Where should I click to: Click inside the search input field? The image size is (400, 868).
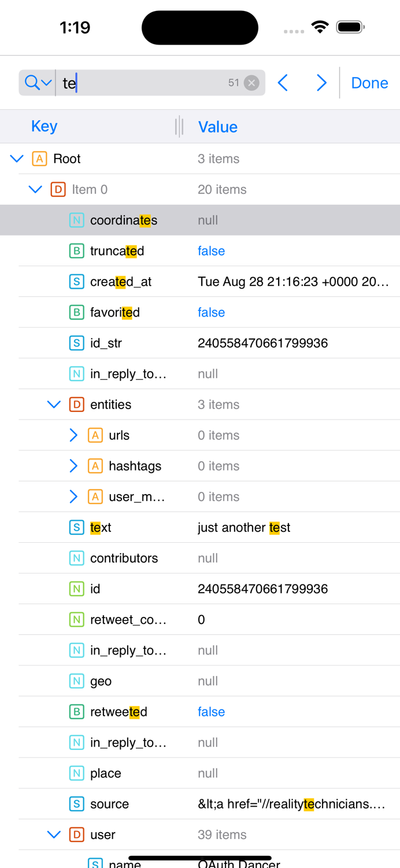145,82
